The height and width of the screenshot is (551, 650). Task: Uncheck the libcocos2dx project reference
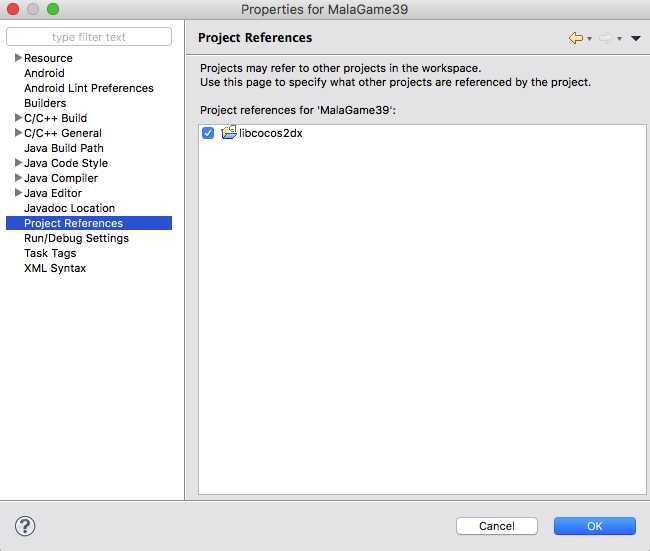(x=208, y=133)
